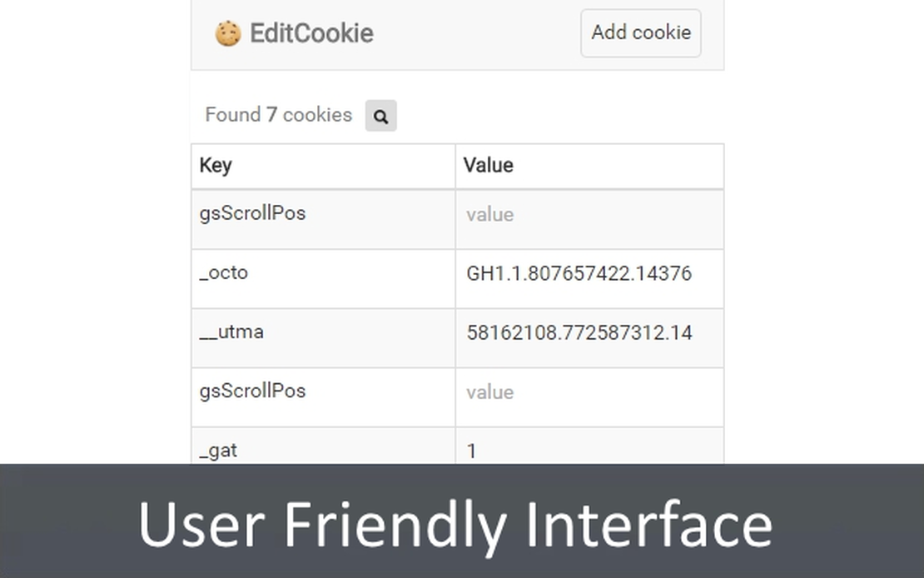This screenshot has height=578, width=924.
Task: Click the _gat value field showing 1
Action: pos(471,451)
